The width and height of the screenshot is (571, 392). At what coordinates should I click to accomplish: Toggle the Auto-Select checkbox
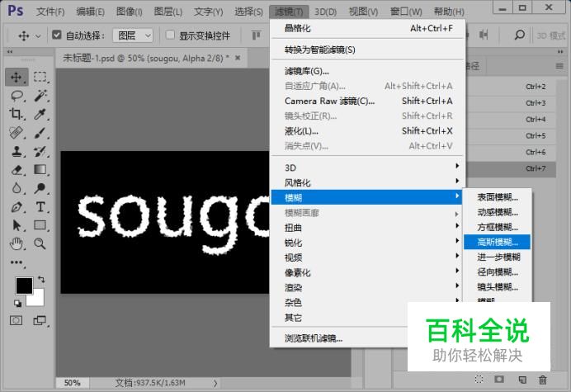click(x=56, y=35)
